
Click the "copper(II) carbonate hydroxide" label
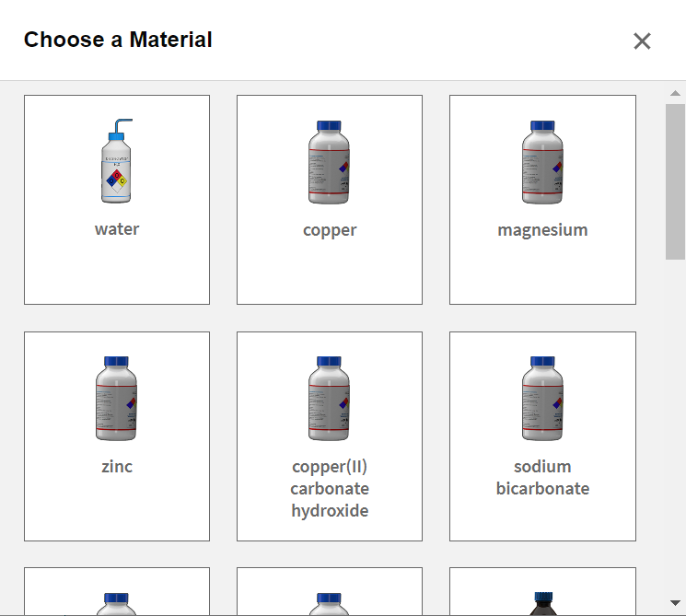pyautogui.click(x=330, y=488)
